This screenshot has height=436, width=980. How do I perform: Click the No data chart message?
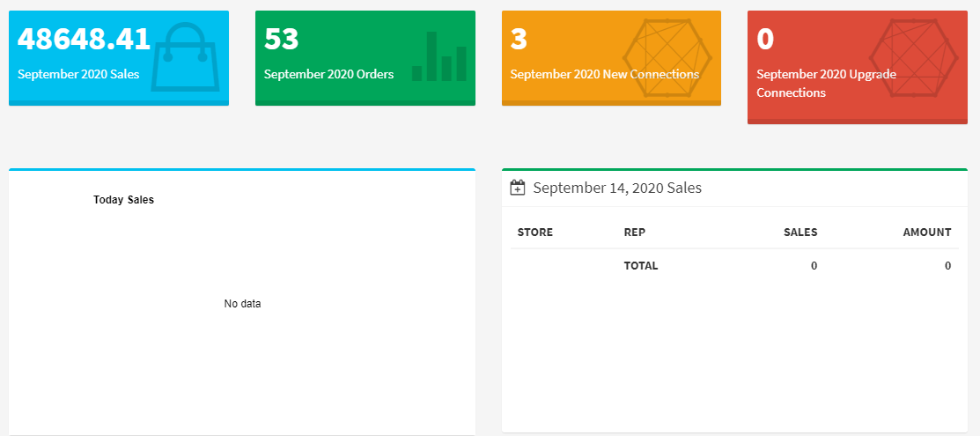(x=242, y=304)
